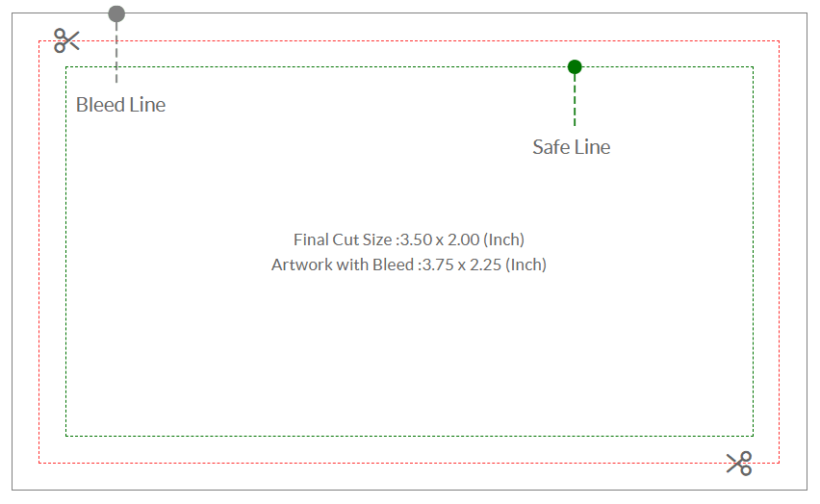Click the right edge of the green dashed safe rectangle

753,251
